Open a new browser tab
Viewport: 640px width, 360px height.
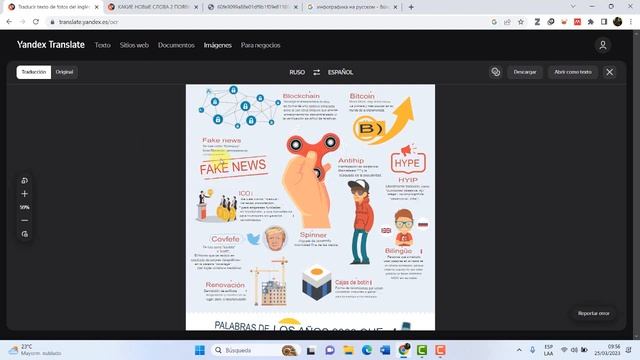pyautogui.click(x=411, y=7)
